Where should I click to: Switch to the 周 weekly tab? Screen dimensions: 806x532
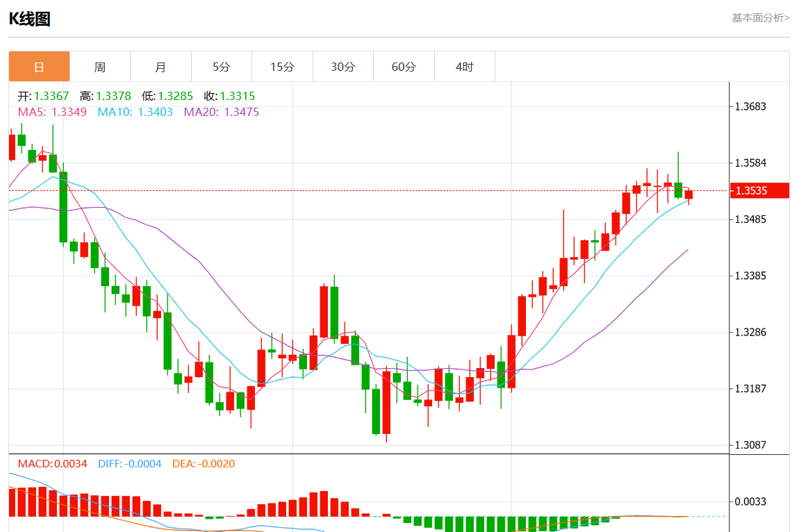(x=100, y=67)
